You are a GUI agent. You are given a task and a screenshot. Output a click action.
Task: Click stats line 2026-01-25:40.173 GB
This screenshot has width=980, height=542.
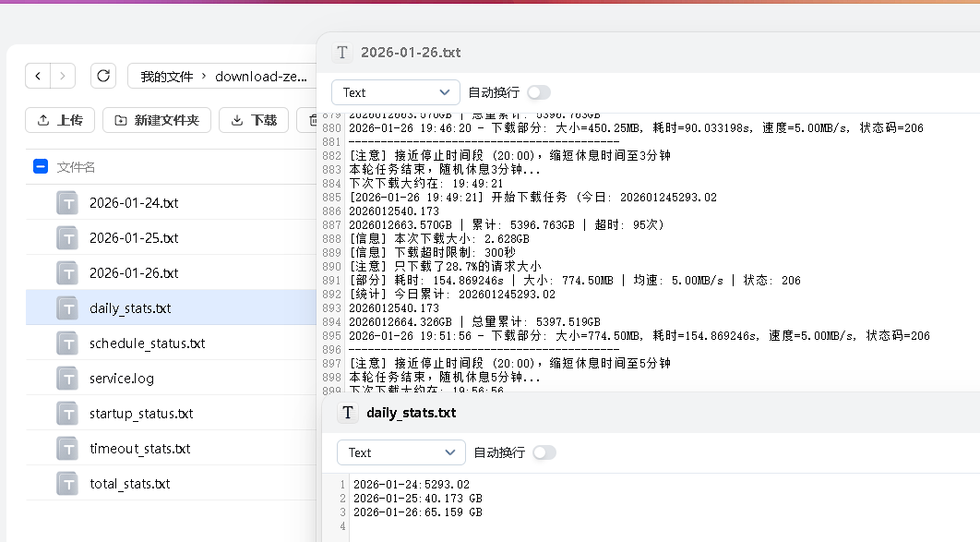tap(417, 499)
